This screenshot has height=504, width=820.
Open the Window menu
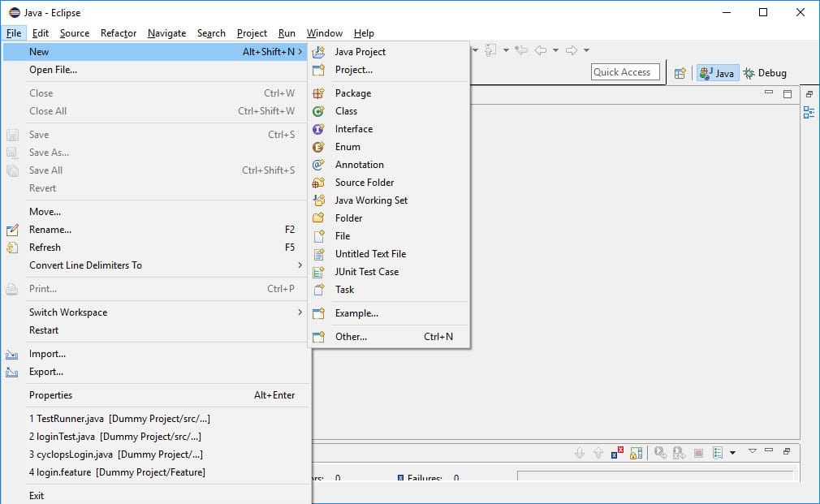(x=325, y=33)
